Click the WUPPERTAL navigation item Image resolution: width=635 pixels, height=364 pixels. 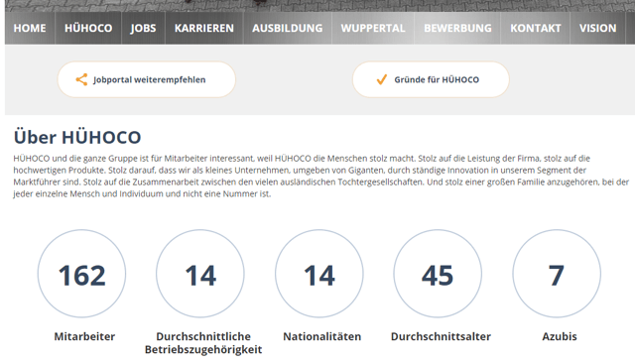pos(373,28)
